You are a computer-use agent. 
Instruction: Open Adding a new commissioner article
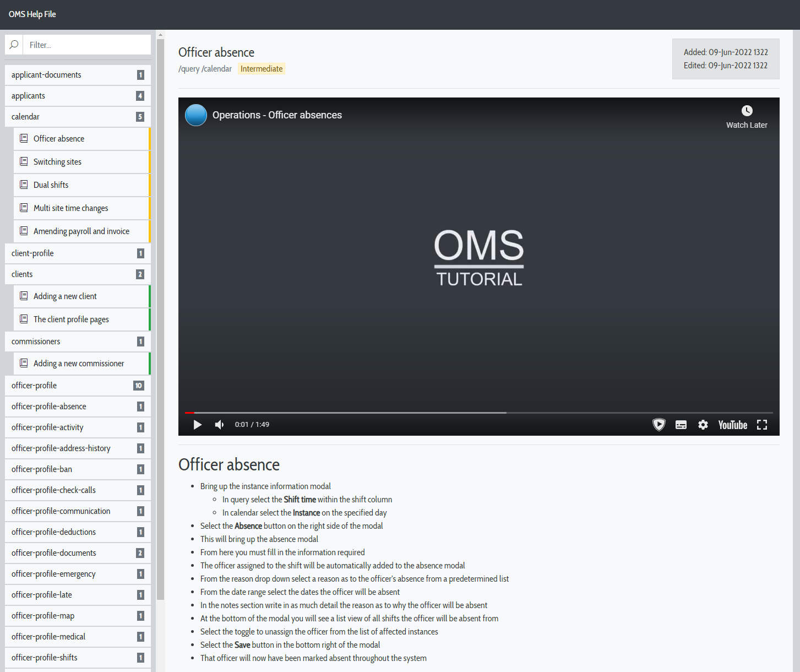pos(81,364)
